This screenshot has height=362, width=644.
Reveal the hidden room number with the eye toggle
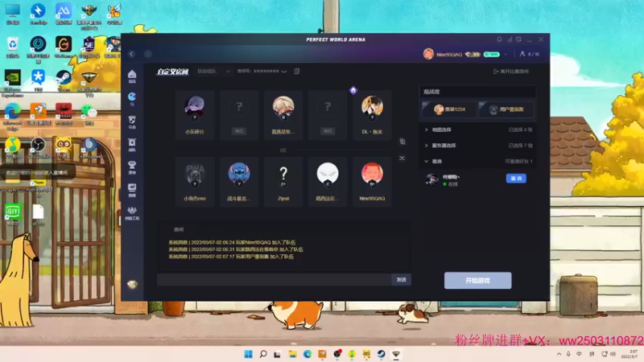(x=284, y=71)
